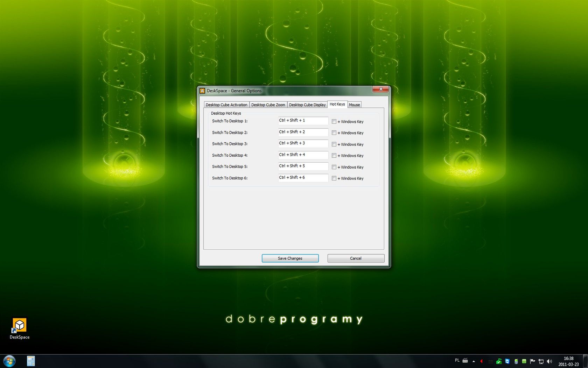Click the Save Changes button

tap(290, 258)
